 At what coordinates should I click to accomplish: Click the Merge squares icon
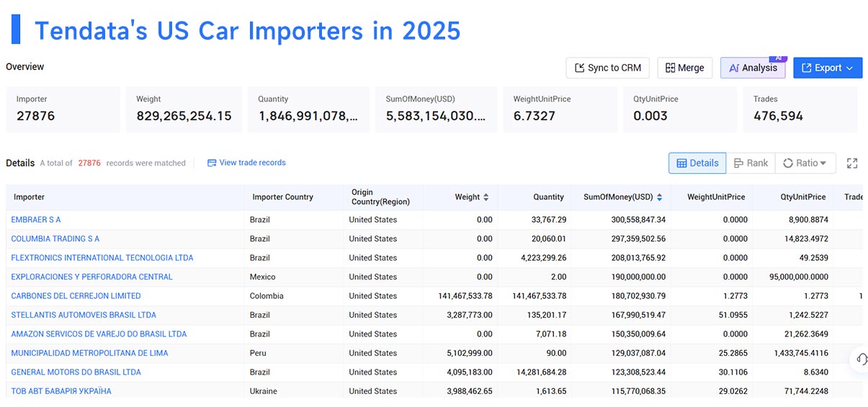coord(670,68)
